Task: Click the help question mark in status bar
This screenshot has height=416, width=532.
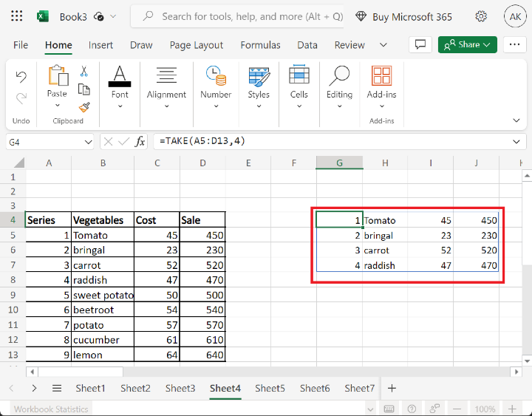Action: 412,409
